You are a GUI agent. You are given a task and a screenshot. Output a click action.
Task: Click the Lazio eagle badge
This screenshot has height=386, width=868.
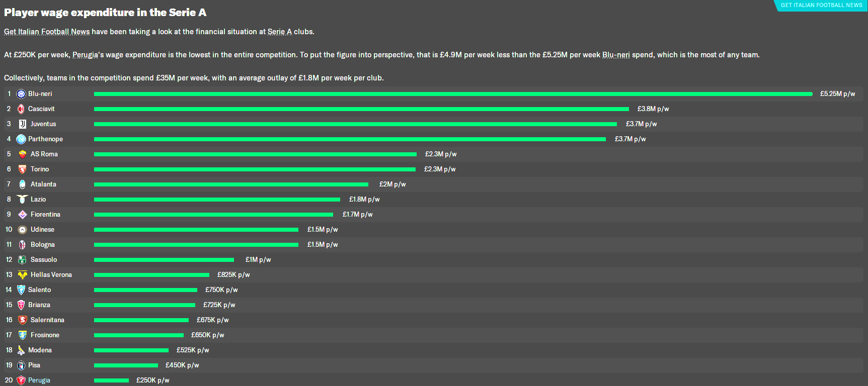click(x=23, y=200)
